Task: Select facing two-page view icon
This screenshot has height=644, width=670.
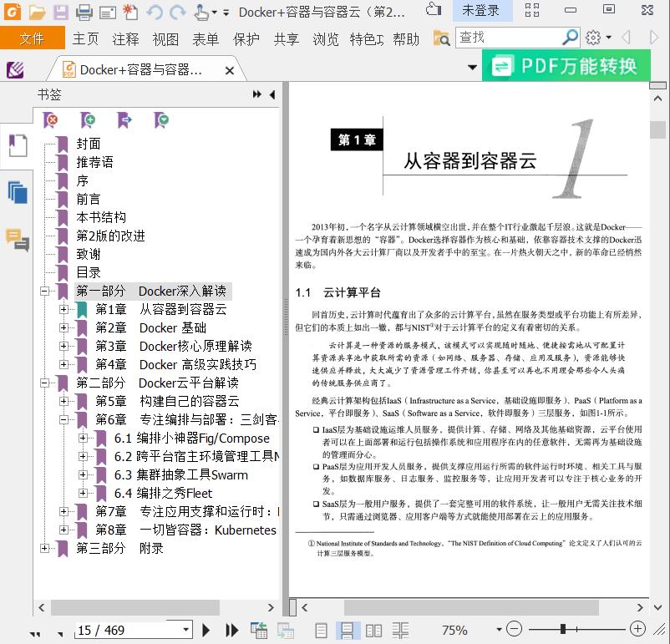Action: click(x=373, y=631)
